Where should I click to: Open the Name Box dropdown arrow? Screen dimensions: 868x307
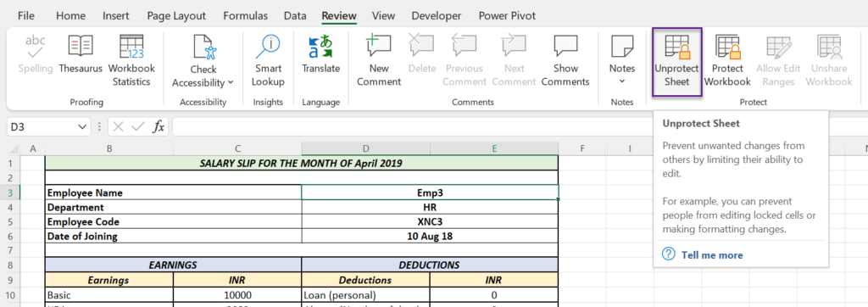[82, 127]
